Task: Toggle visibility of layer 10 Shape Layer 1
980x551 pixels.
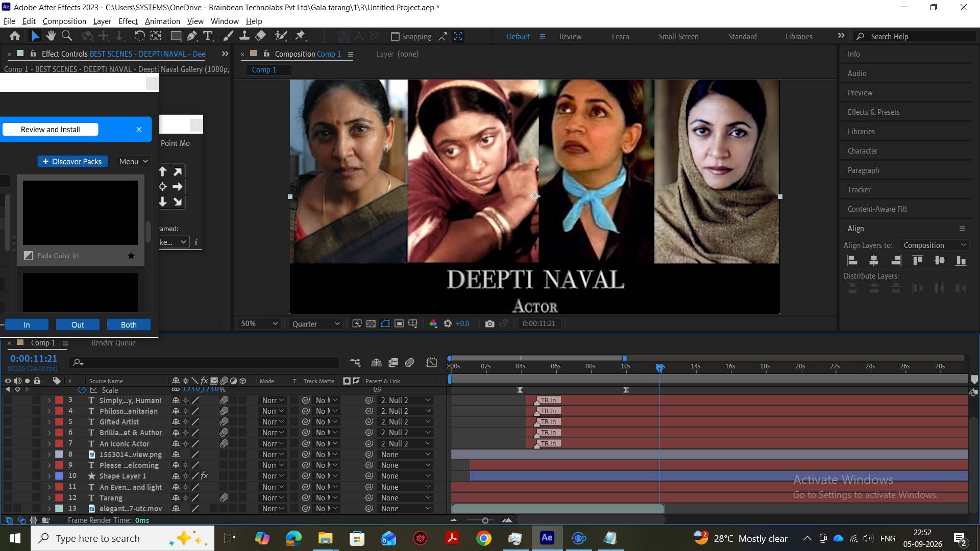Action: coord(8,476)
